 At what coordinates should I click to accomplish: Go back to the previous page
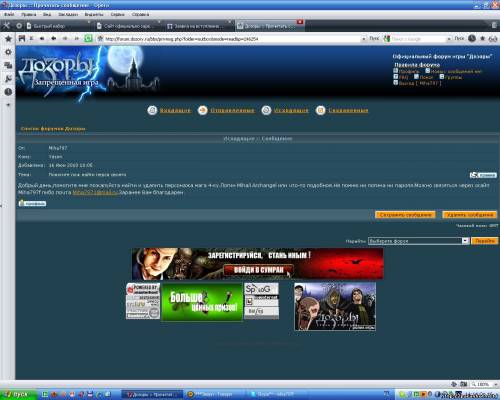pyautogui.click(x=53, y=38)
